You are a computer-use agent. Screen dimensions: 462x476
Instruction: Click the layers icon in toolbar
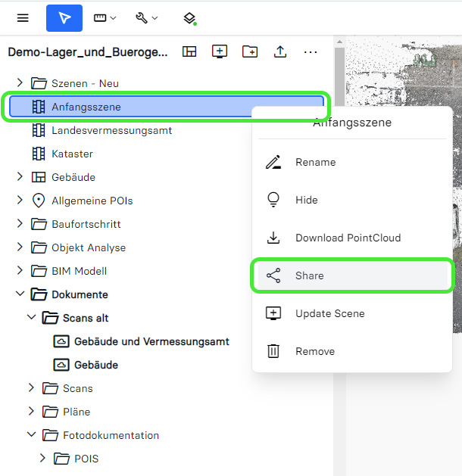click(189, 18)
